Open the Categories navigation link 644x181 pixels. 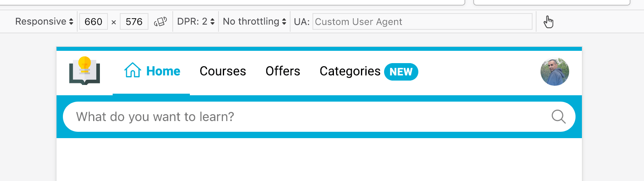tap(350, 71)
